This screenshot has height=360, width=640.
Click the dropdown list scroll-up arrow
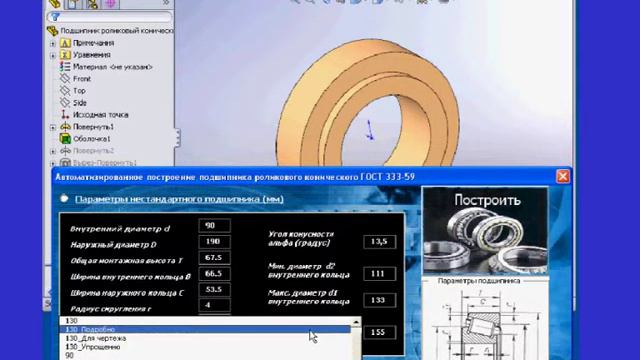356,322
